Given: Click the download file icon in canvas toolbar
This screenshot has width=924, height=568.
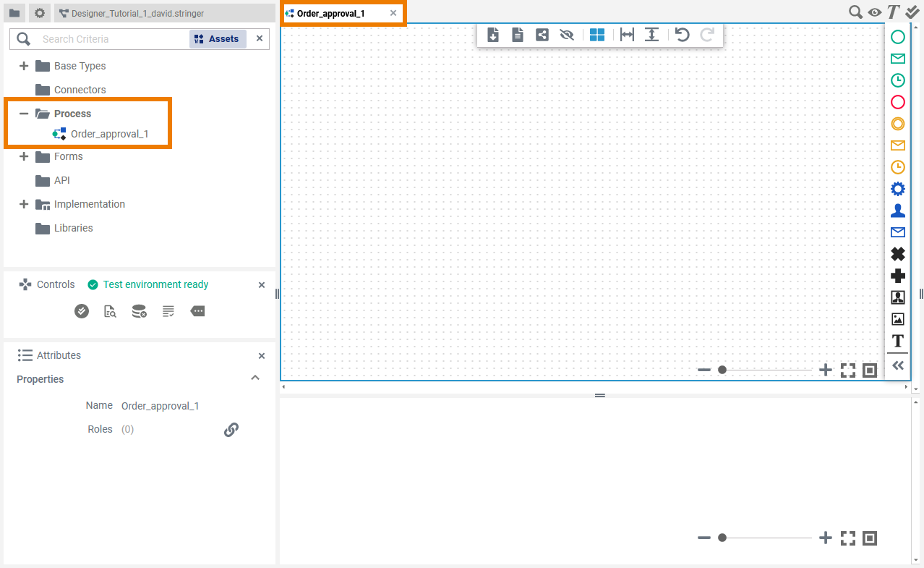Looking at the screenshot, I should pos(493,35).
